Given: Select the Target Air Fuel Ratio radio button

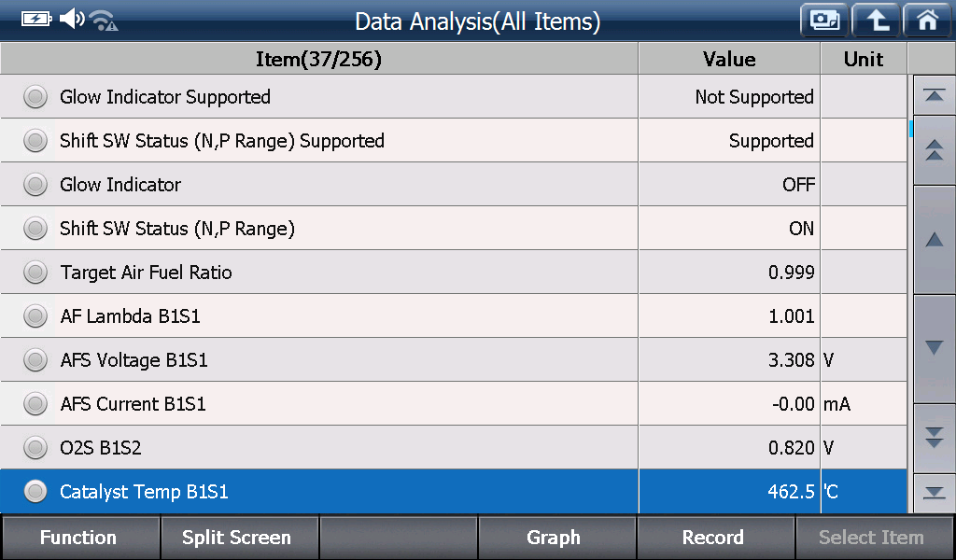Looking at the screenshot, I should click(x=35, y=273).
